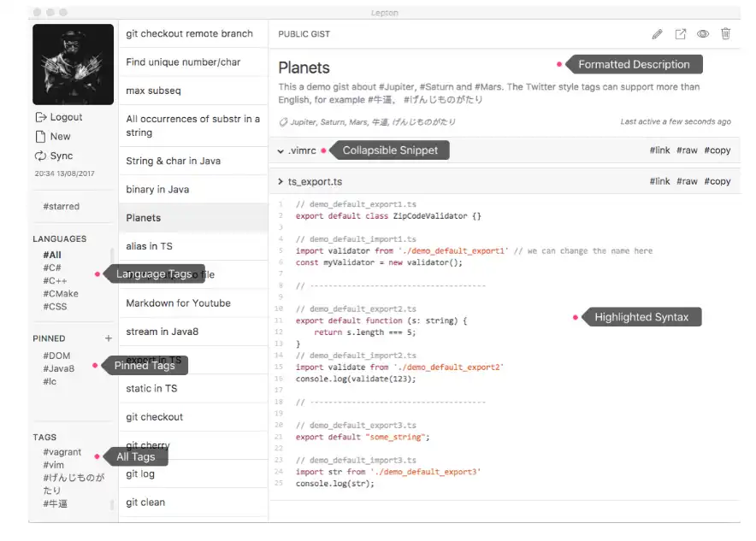This screenshot has width=756, height=541.
Task: Click the tag icon beside Jupiter
Action: (283, 122)
